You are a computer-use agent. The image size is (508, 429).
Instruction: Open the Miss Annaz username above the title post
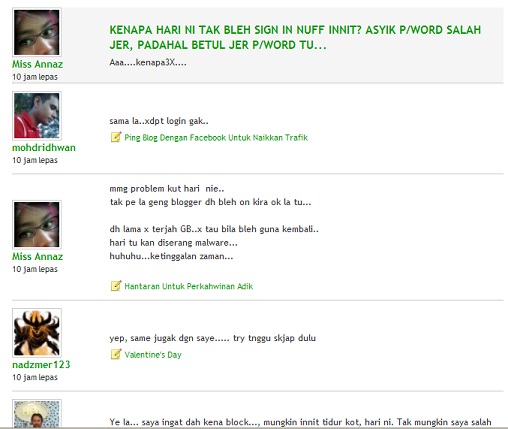pos(37,64)
